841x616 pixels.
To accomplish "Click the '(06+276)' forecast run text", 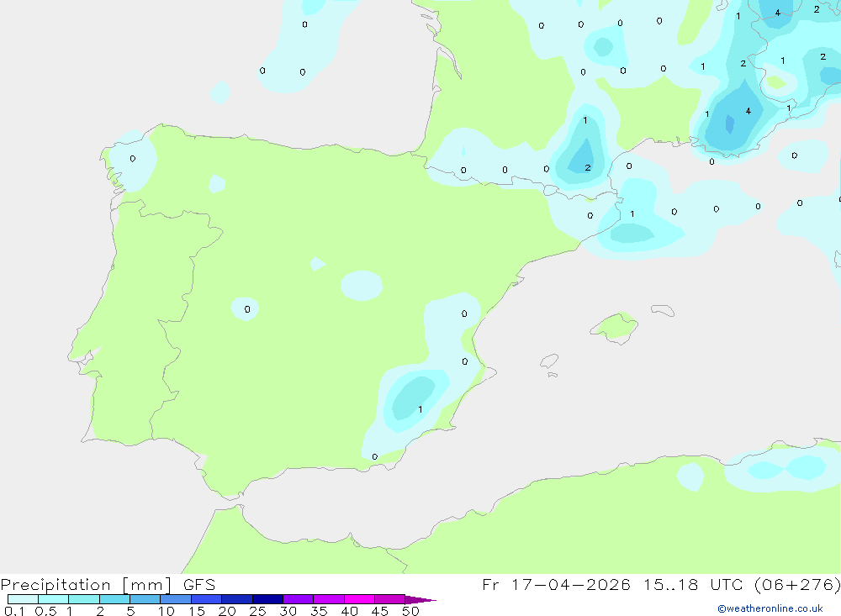I will point(797,585).
